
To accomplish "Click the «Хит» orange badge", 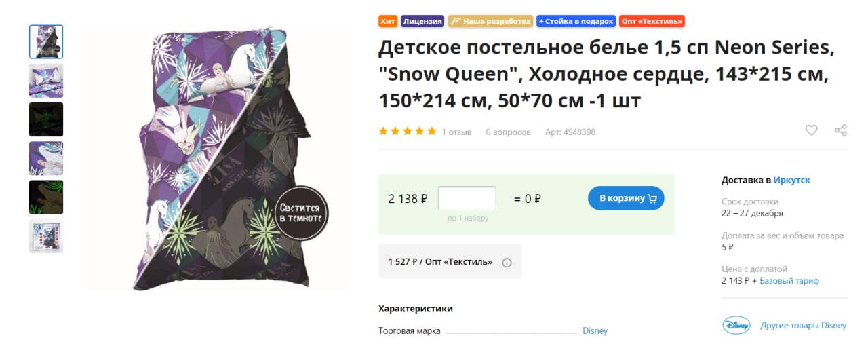I will pyautogui.click(x=388, y=22).
